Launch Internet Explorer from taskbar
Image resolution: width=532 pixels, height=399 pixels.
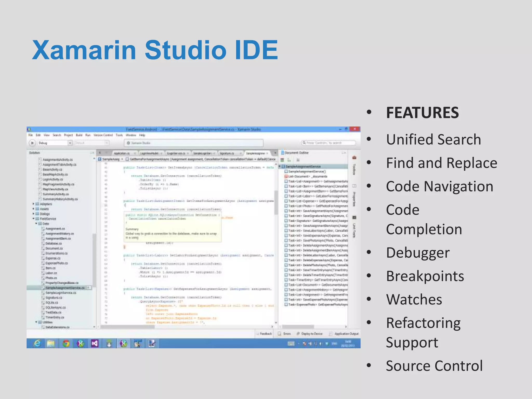37,343
